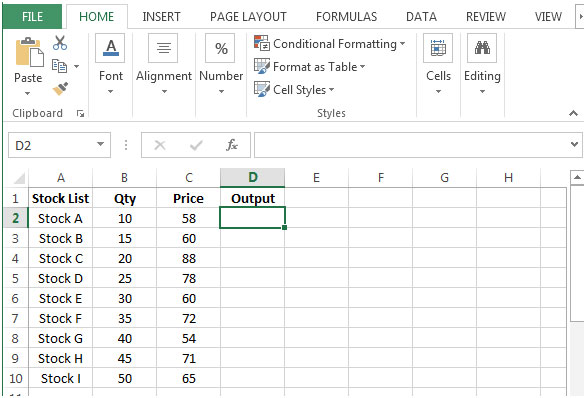Expand the Alignment group dropdown arrow

[x=164, y=92]
